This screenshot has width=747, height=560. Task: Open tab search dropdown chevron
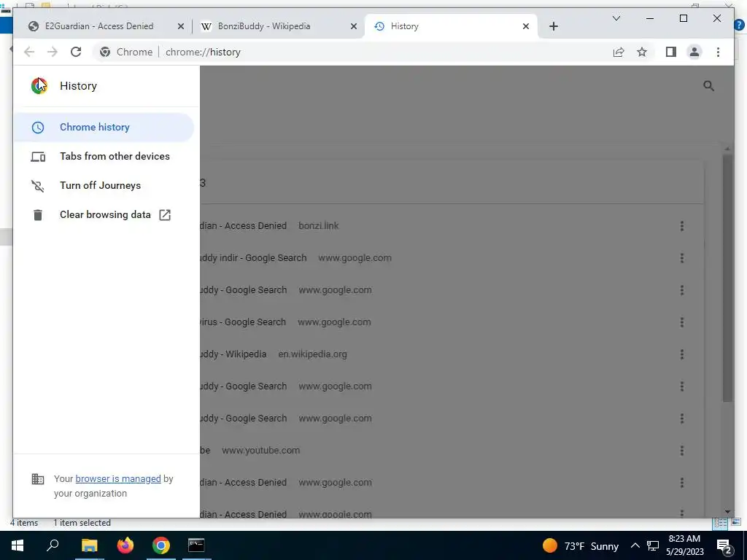tap(616, 18)
